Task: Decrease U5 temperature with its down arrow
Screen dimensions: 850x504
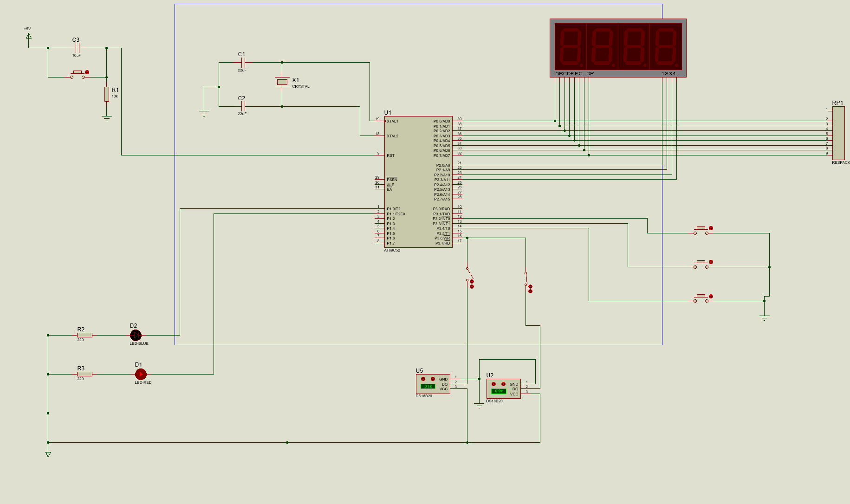Action: 423,379
